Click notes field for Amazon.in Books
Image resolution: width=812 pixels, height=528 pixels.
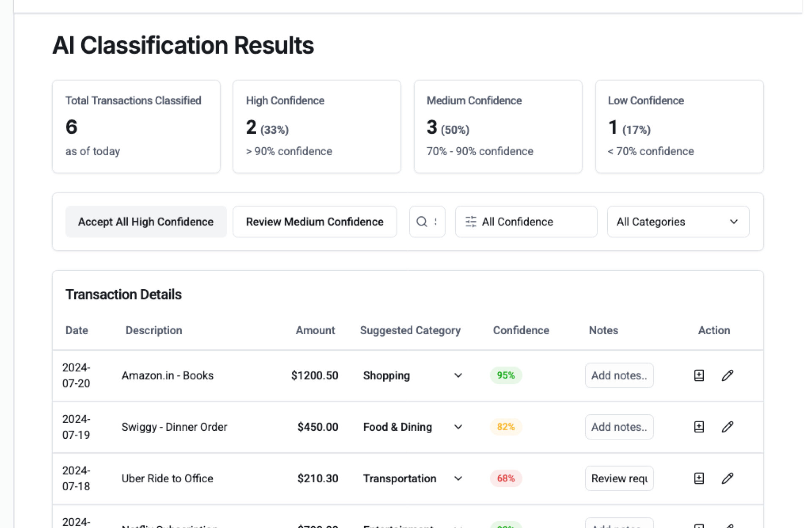[619, 375]
